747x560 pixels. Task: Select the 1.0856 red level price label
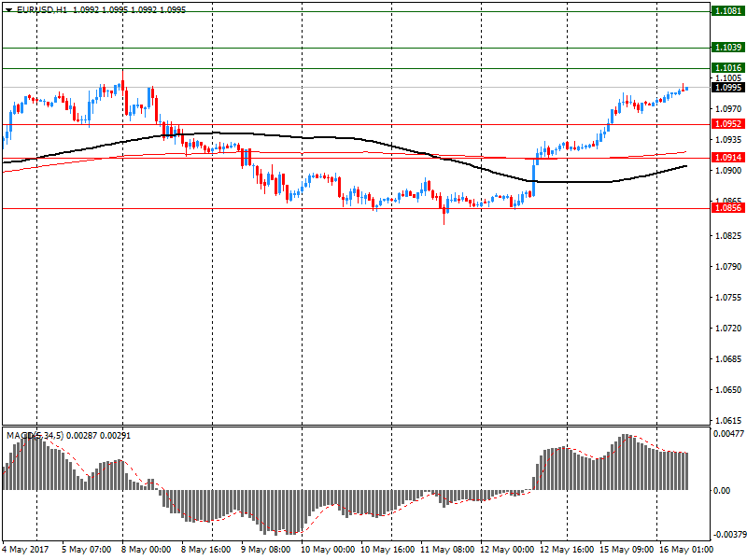pos(728,207)
